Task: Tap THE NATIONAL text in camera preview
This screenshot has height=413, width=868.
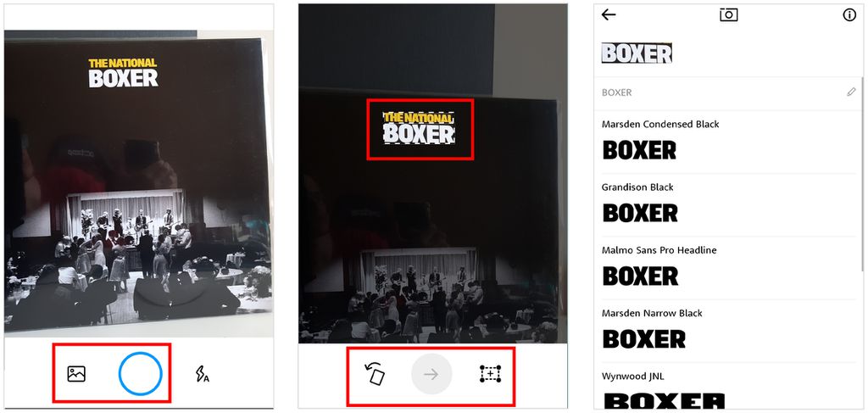Action: 123,63
